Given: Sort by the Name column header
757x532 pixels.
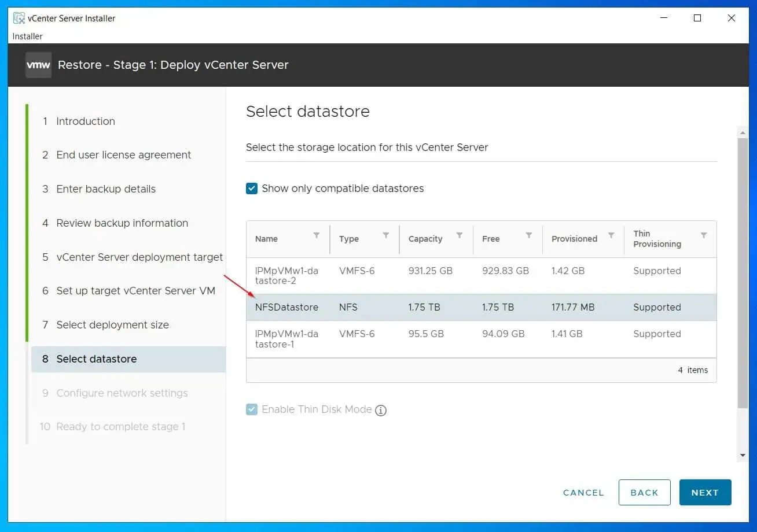Looking at the screenshot, I should tap(266, 239).
